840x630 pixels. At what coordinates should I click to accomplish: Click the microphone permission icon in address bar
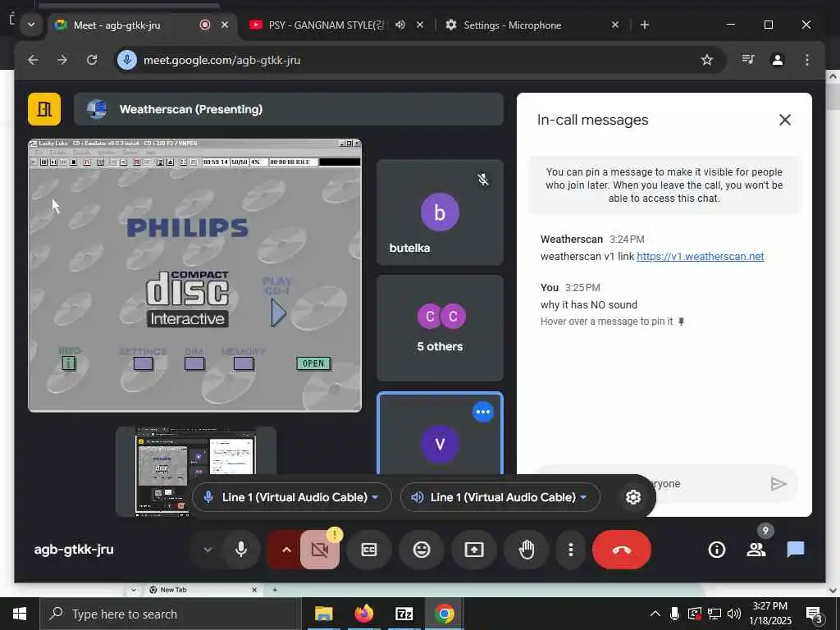pos(127,60)
